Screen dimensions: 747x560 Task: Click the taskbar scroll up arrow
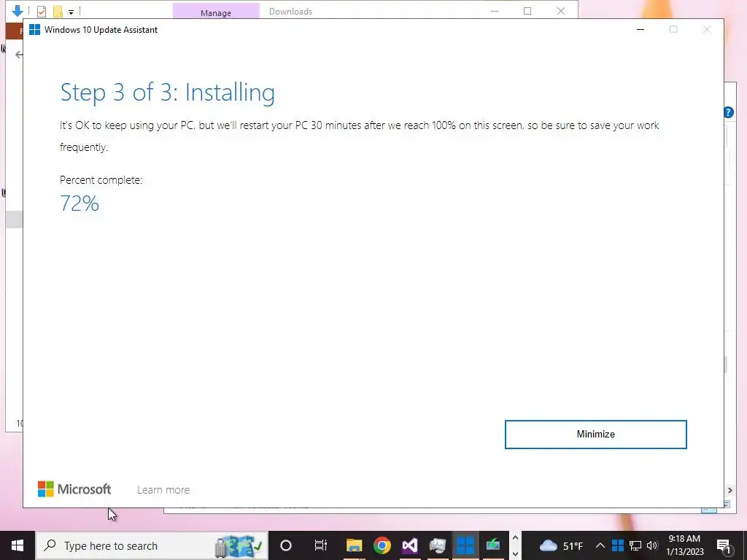[x=515, y=538]
